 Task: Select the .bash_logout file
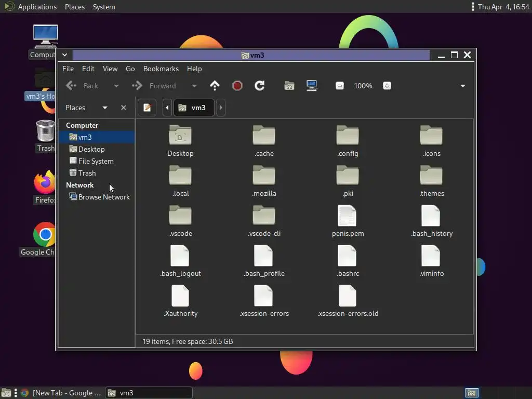(180, 256)
